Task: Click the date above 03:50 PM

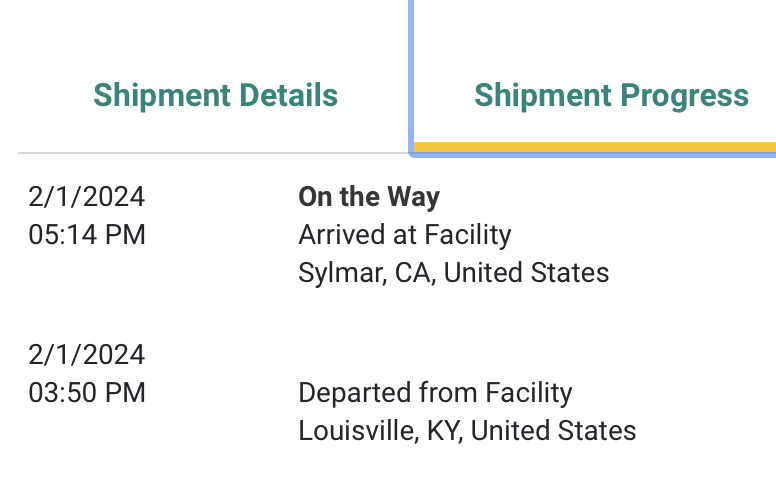Action: coord(87,355)
